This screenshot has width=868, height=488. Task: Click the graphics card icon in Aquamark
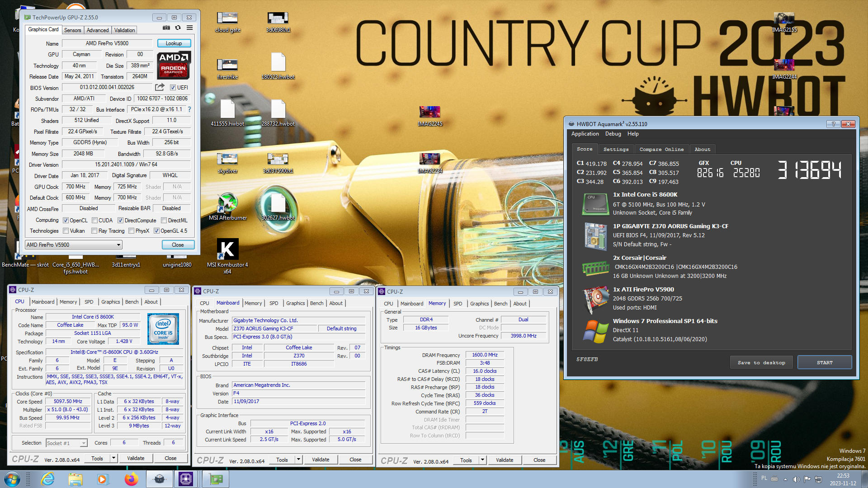595,300
